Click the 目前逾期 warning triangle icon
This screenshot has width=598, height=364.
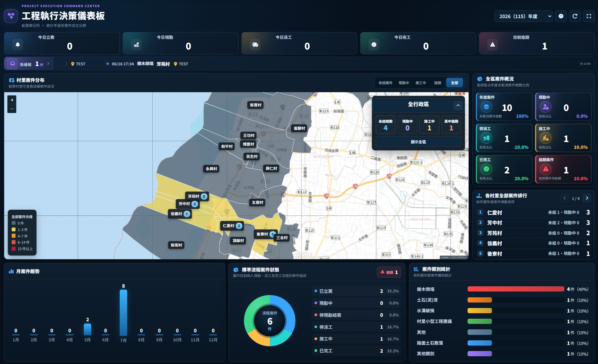point(493,44)
